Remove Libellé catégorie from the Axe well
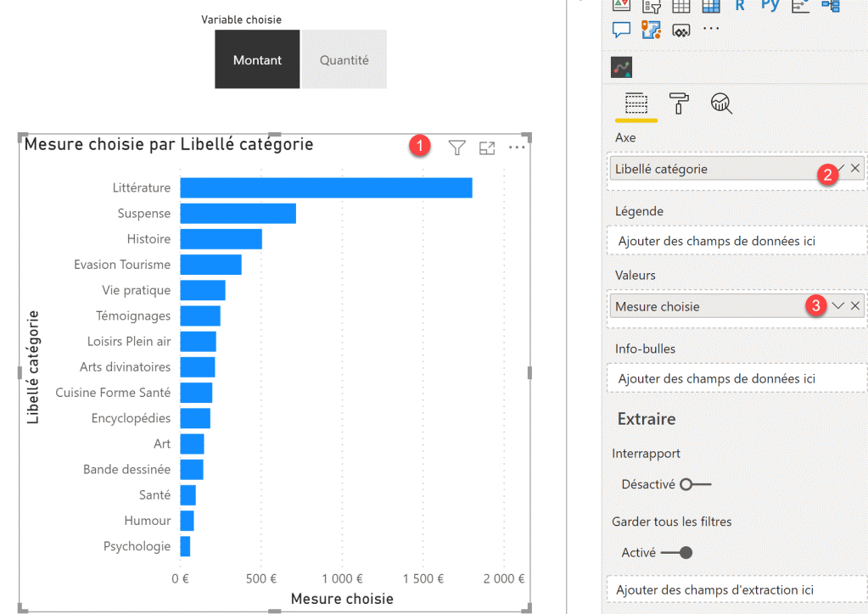 click(855, 168)
